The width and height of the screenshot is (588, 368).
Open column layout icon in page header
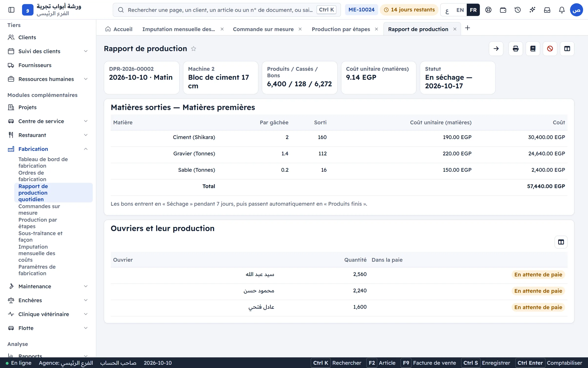pos(567,49)
